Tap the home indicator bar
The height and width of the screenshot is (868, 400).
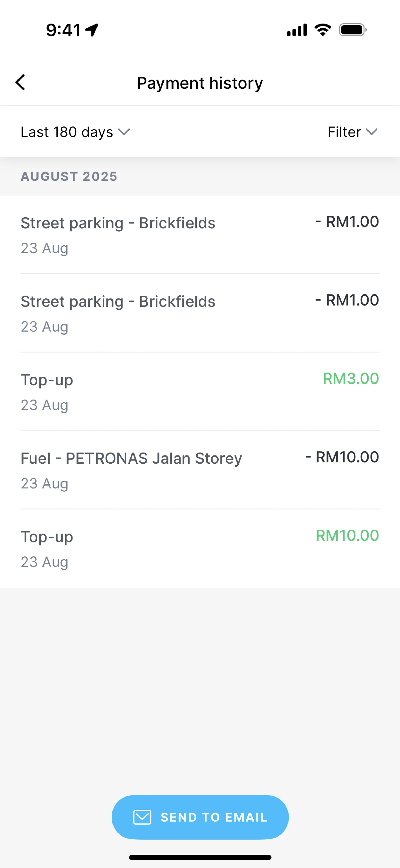pyautogui.click(x=200, y=857)
